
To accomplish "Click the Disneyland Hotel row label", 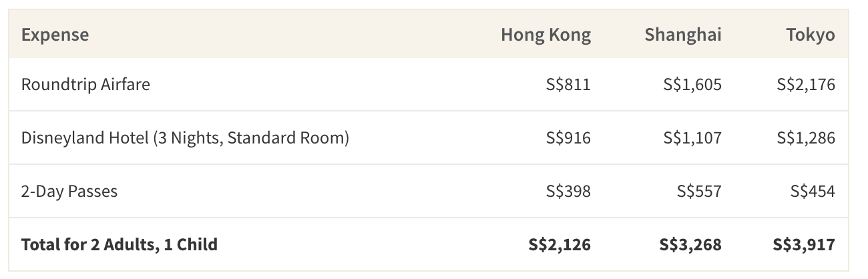I will [185, 138].
